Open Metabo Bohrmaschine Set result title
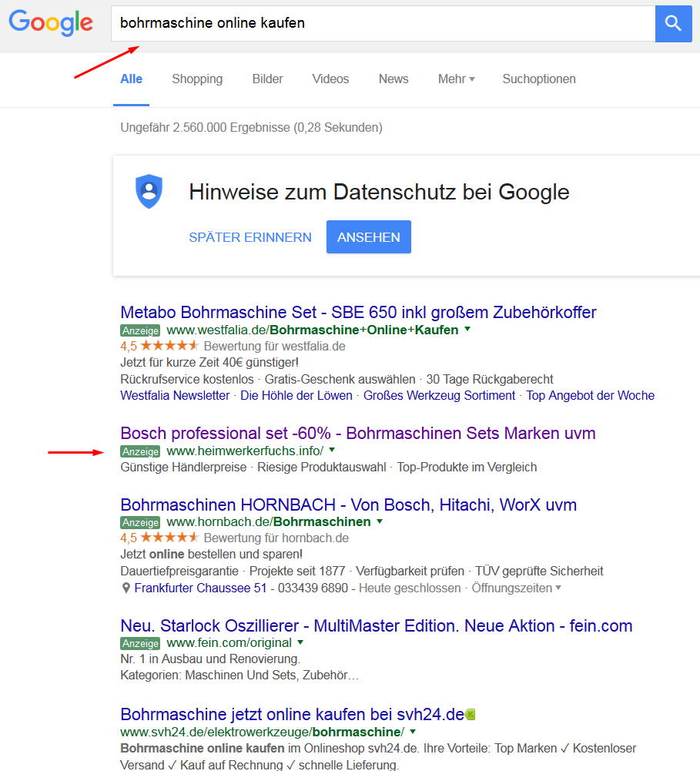This screenshot has width=700, height=771. 358,312
